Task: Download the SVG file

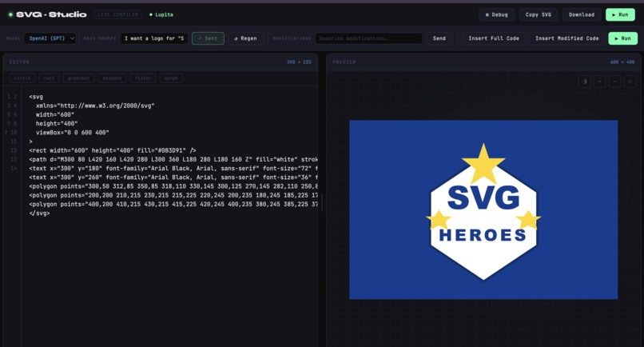Action: [x=582, y=14]
